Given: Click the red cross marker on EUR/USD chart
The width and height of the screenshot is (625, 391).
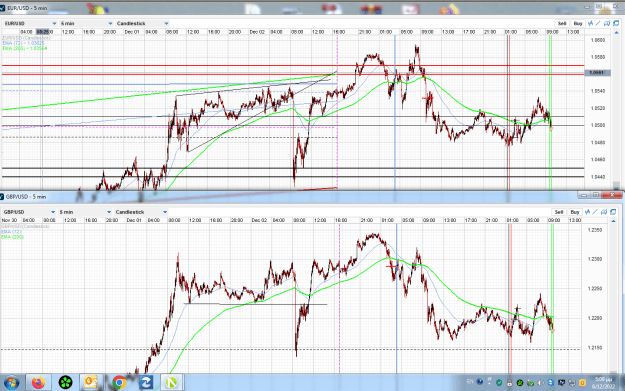Looking at the screenshot, I should click(x=428, y=97).
